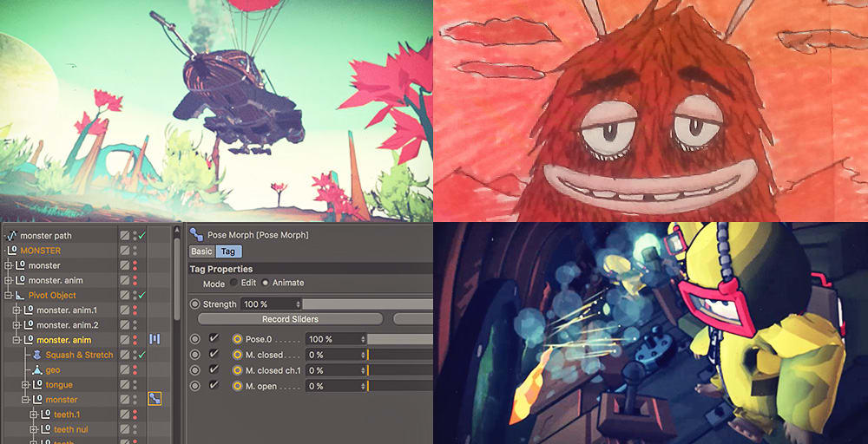Click the null icon beside teeth.1
This screenshot has height=444, width=868.
point(45,415)
